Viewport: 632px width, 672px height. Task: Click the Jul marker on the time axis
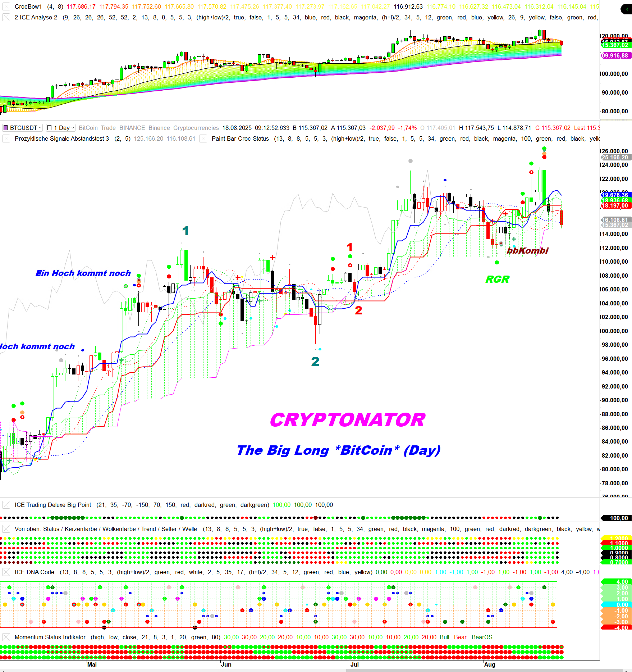click(x=354, y=664)
